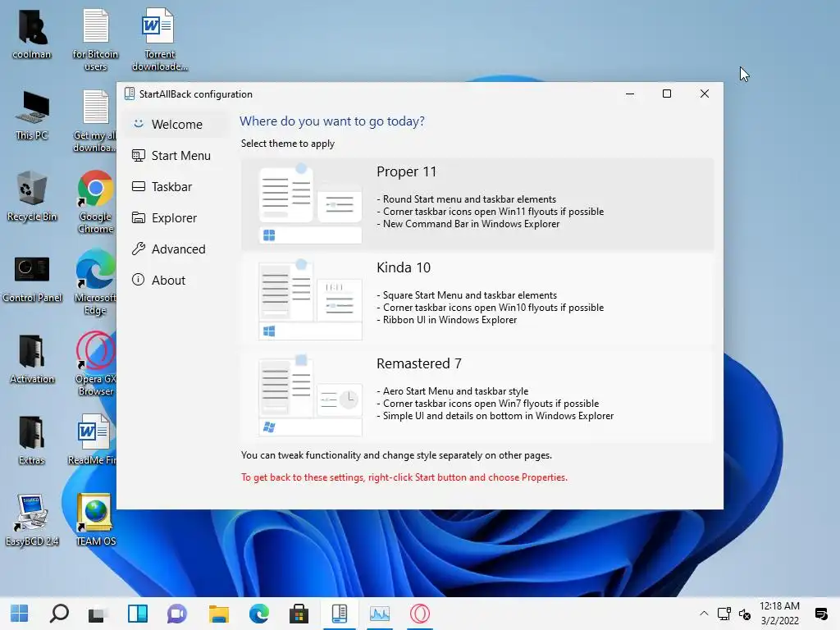The width and height of the screenshot is (840, 630).
Task: Maximize the StartAllBack configuration window
Action: click(x=667, y=94)
